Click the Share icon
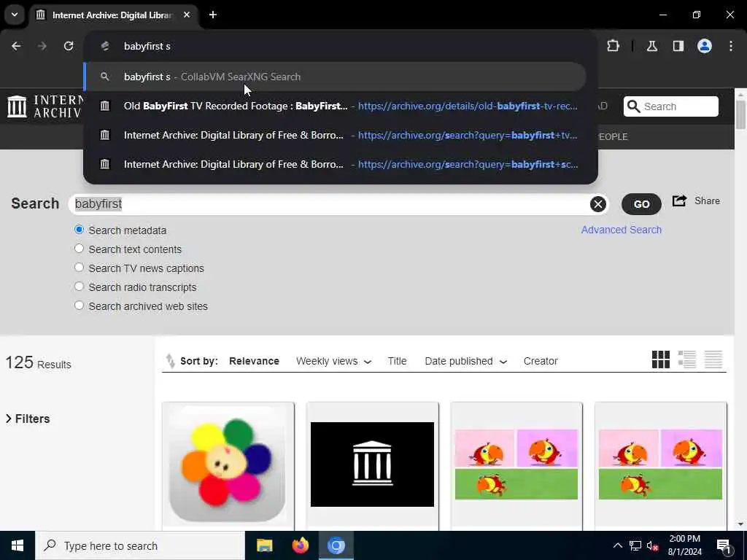 click(x=679, y=201)
